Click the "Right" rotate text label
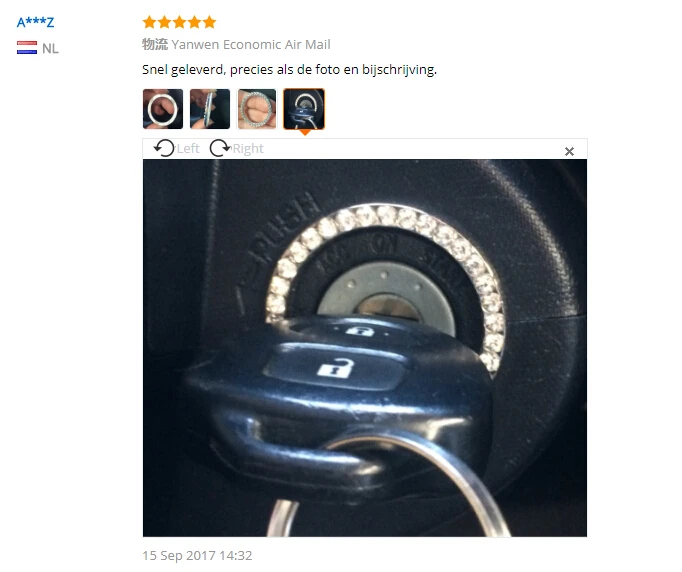 click(x=248, y=149)
